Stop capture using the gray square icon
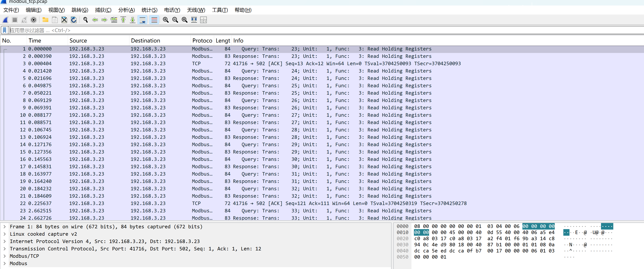This screenshot has width=644, height=269. (15, 20)
